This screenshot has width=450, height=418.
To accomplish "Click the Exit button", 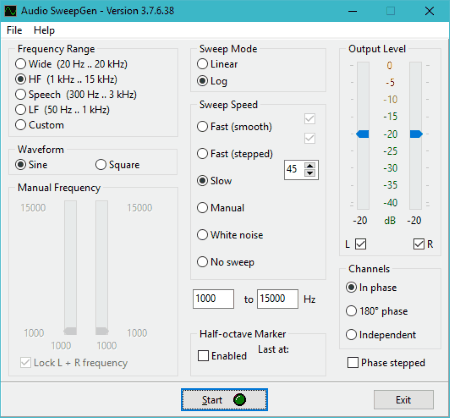I will 404,400.
